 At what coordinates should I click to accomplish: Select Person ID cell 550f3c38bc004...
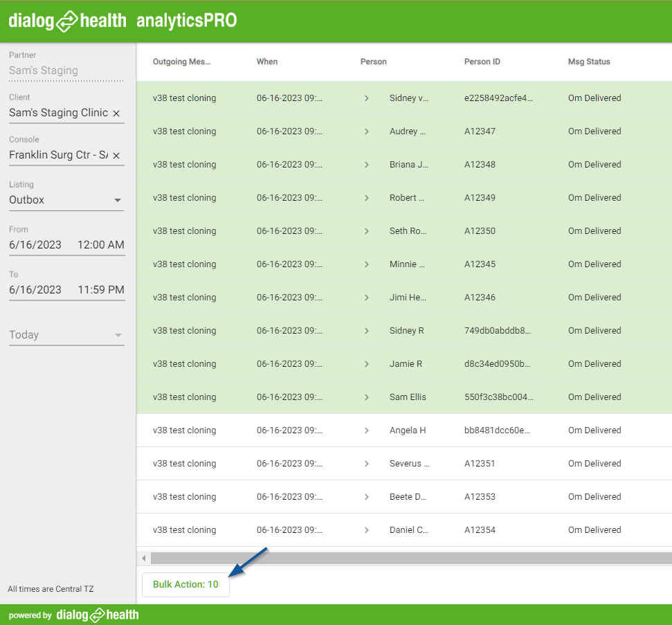498,397
